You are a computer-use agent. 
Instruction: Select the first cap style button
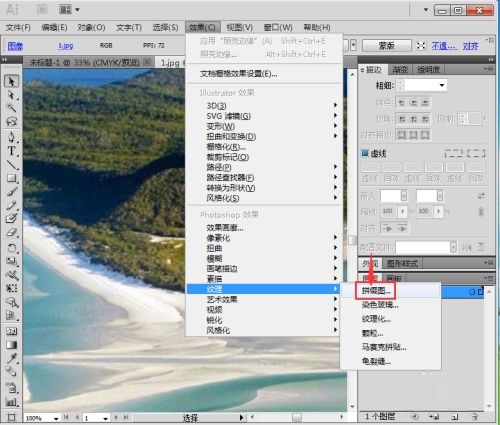(402, 102)
